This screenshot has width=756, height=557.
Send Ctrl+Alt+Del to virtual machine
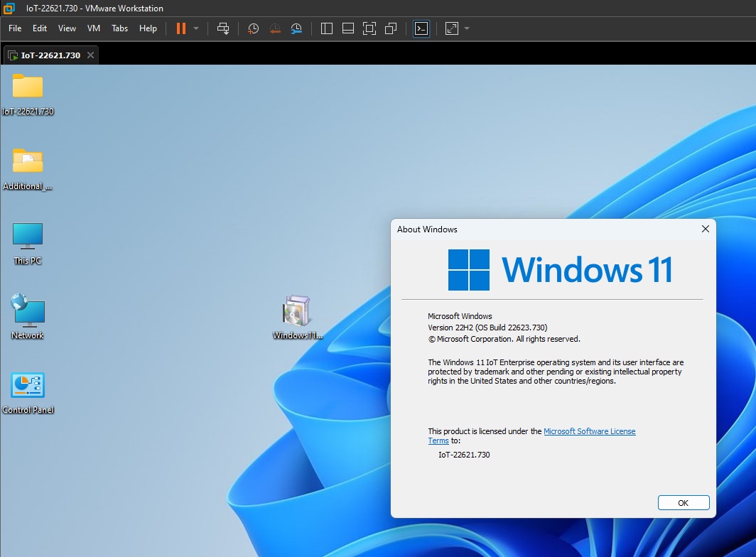(223, 28)
